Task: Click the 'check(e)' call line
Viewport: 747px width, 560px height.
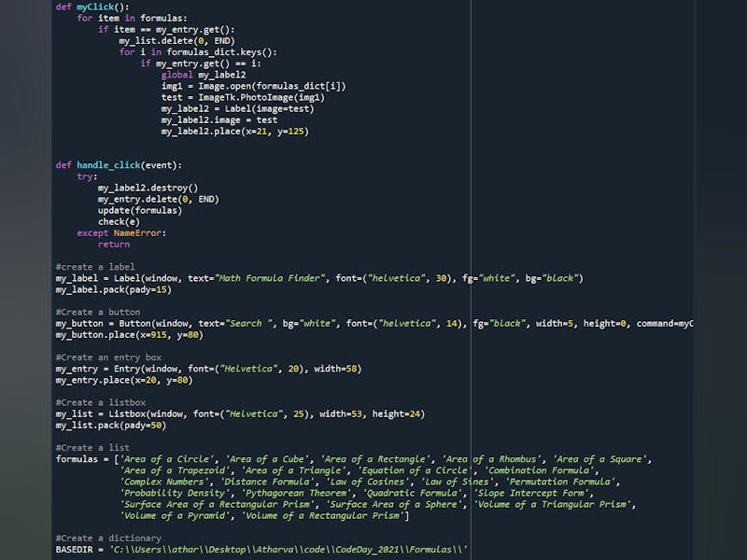Action: [119, 222]
